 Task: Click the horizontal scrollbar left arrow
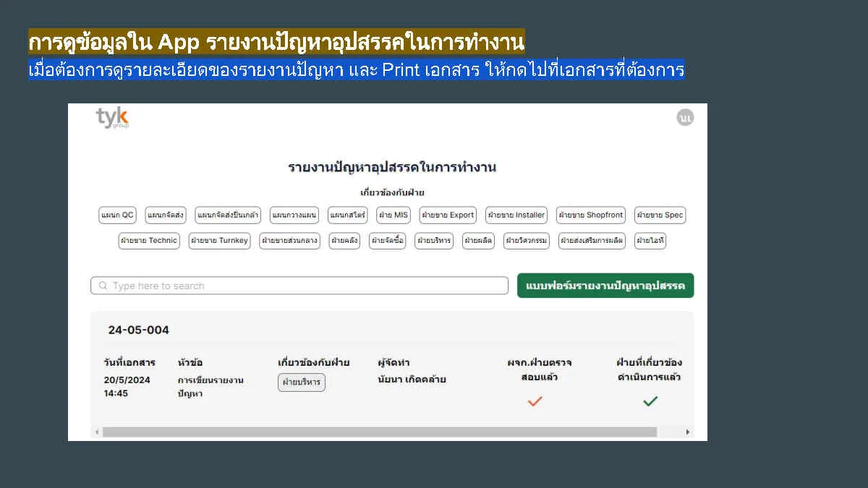point(97,432)
